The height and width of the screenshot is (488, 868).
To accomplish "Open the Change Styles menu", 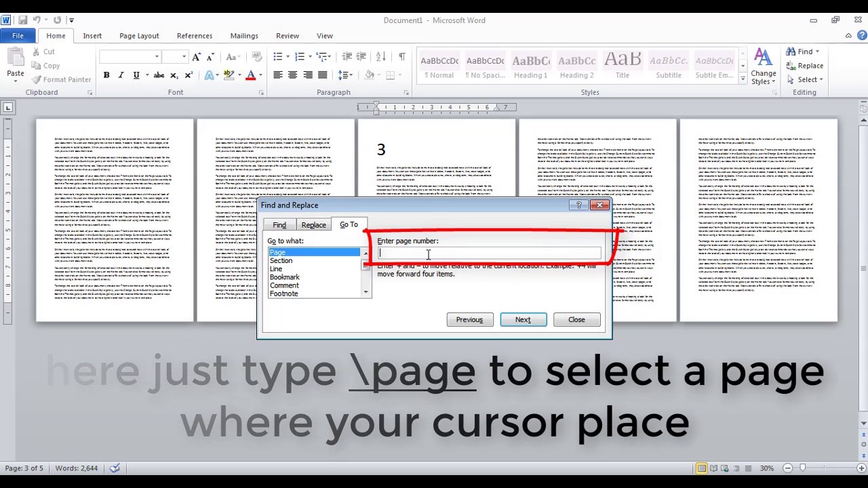I will pyautogui.click(x=763, y=67).
